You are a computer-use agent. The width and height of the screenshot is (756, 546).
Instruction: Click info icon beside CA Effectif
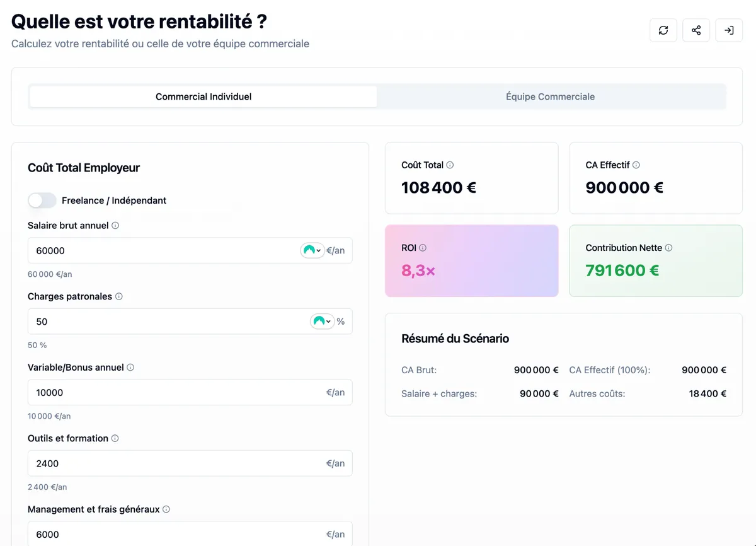pyautogui.click(x=636, y=165)
